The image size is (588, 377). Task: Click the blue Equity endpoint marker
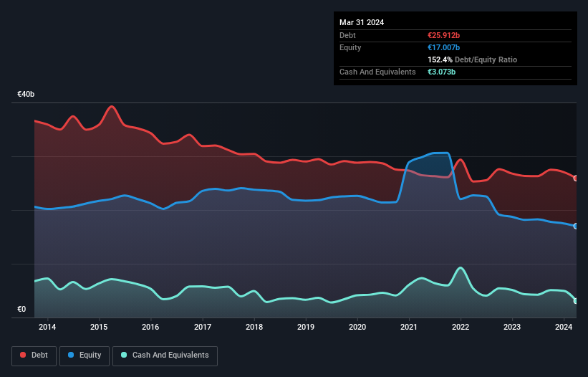pyautogui.click(x=576, y=226)
